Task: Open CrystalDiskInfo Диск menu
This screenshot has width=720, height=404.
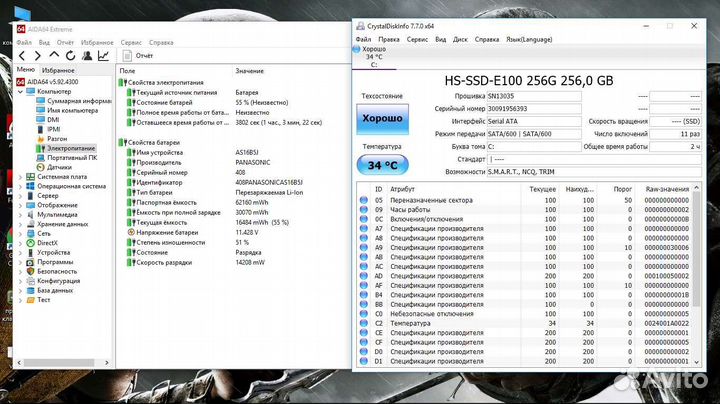Action: pyautogui.click(x=460, y=39)
